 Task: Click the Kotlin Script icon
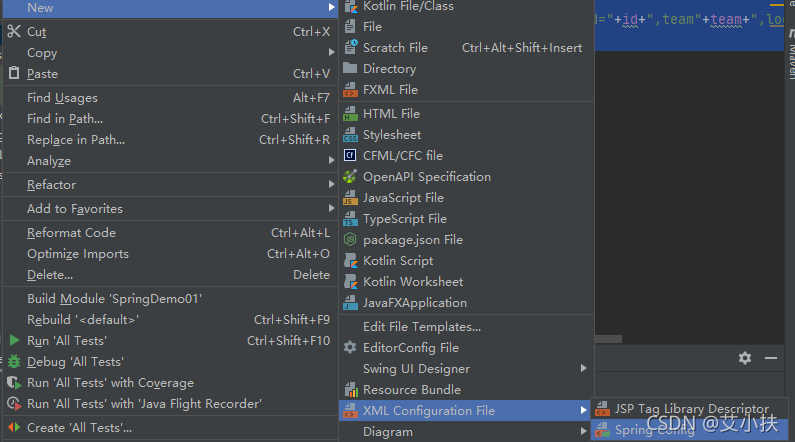point(350,261)
